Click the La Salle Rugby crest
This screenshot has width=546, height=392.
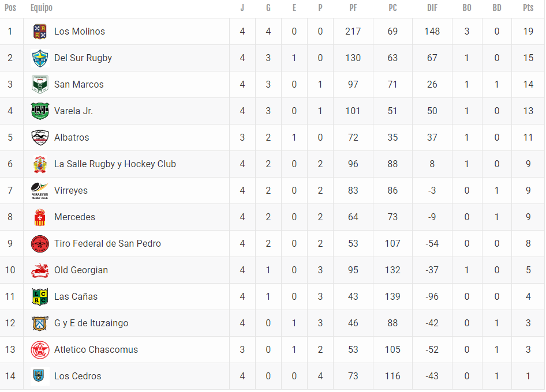(x=40, y=164)
